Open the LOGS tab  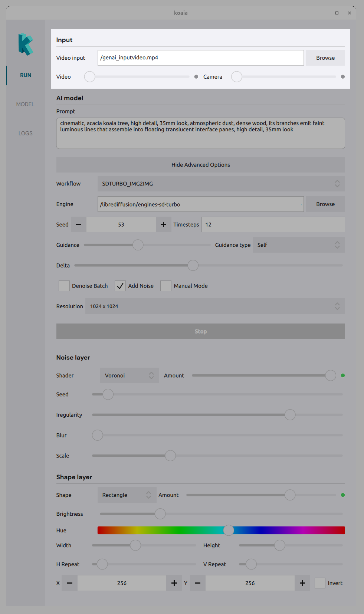point(25,133)
